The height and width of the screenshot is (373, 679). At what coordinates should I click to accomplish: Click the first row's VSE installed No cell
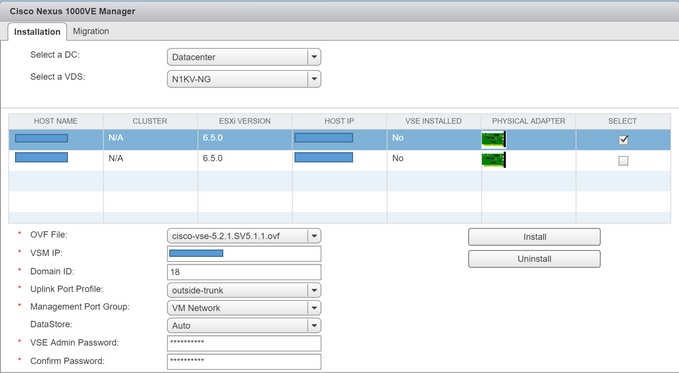point(434,139)
